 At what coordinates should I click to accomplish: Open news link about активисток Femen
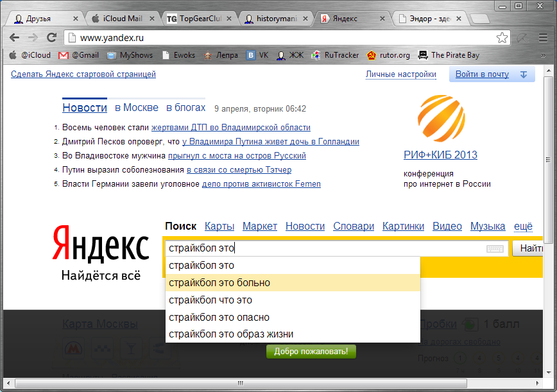(x=261, y=184)
